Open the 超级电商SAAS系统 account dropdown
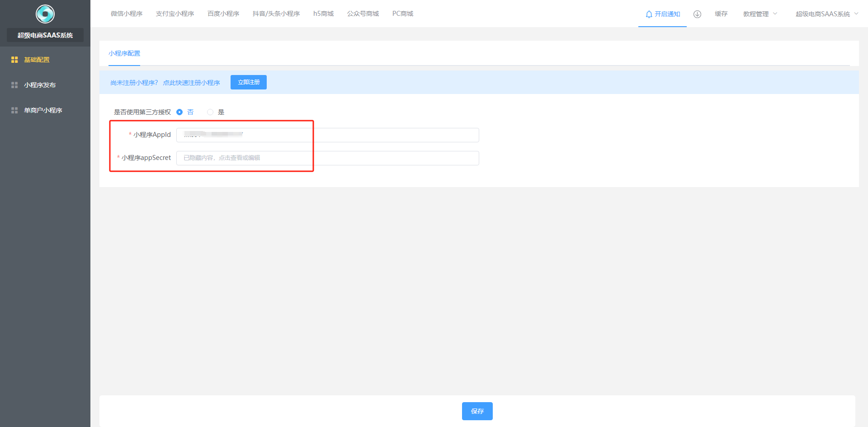The height and width of the screenshot is (427, 868). 826,14
